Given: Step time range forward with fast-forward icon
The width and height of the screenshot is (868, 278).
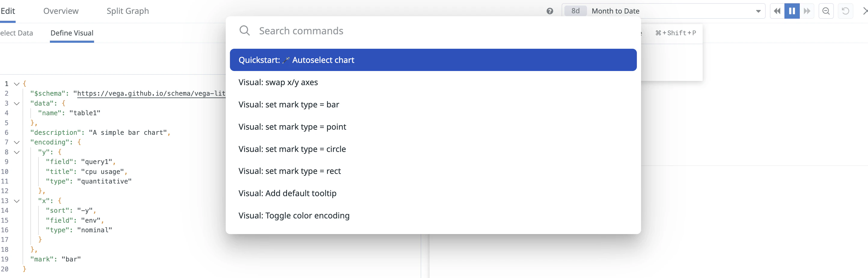Looking at the screenshot, I should pyautogui.click(x=807, y=11).
